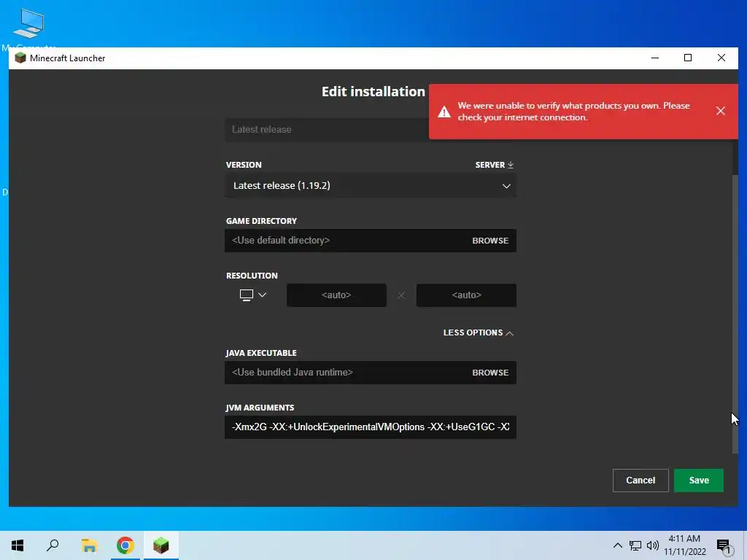Browse for the game directory
Screen dimensions: 747x560
tap(490, 241)
